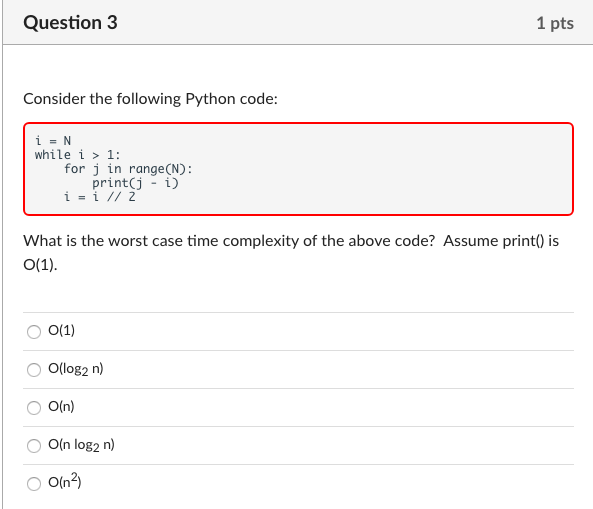Image resolution: width=593 pixels, height=509 pixels.
Task: Click the O(n) answer label text
Action: (61, 406)
